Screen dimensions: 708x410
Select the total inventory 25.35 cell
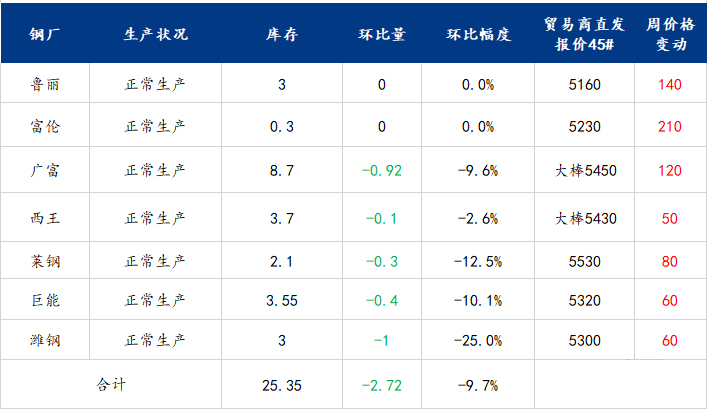[282, 384]
